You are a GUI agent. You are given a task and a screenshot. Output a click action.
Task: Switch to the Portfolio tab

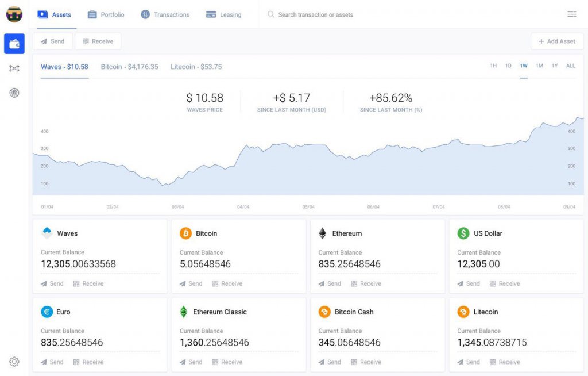(x=106, y=14)
